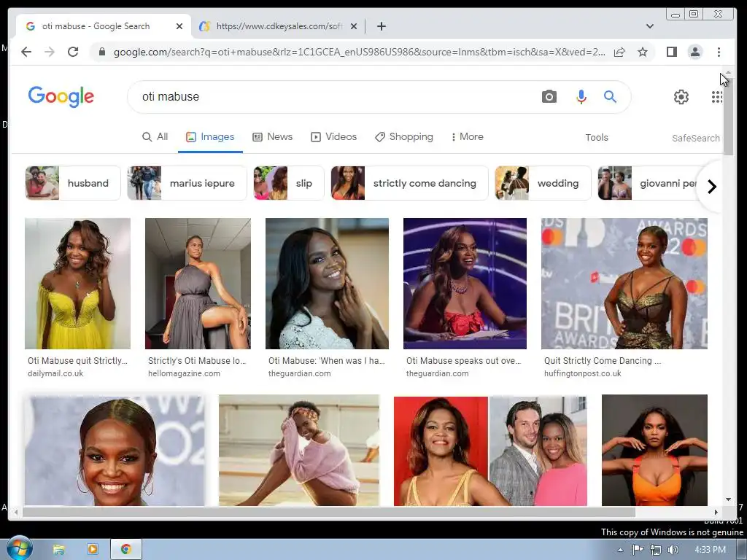The width and height of the screenshot is (747, 560).
Task: Open the yellow dress dailymail image
Action: [77, 284]
